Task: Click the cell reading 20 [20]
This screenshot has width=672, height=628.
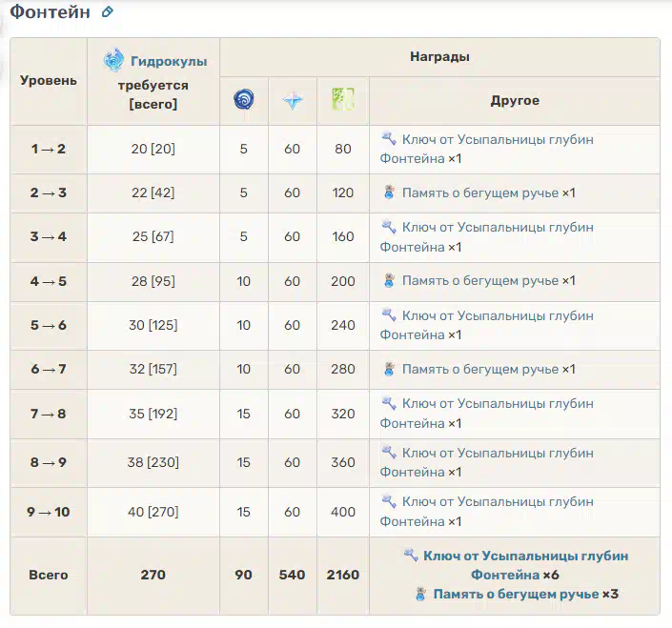Action: coord(153,149)
